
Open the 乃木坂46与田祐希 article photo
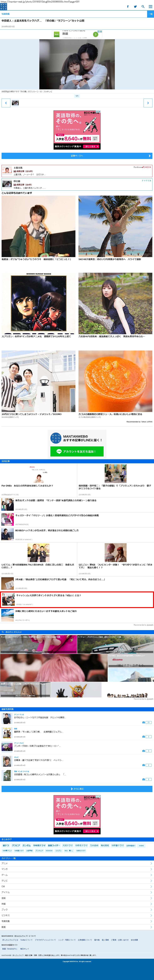[115, 304]
